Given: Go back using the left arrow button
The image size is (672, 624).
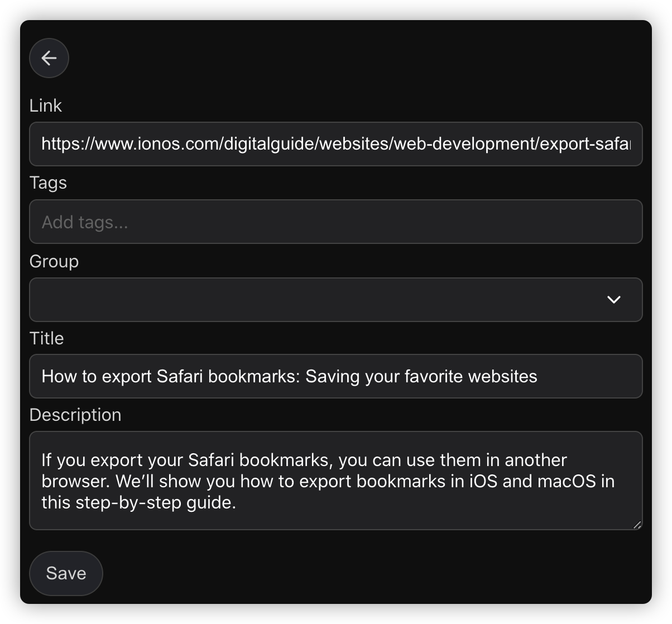Looking at the screenshot, I should 49,58.
